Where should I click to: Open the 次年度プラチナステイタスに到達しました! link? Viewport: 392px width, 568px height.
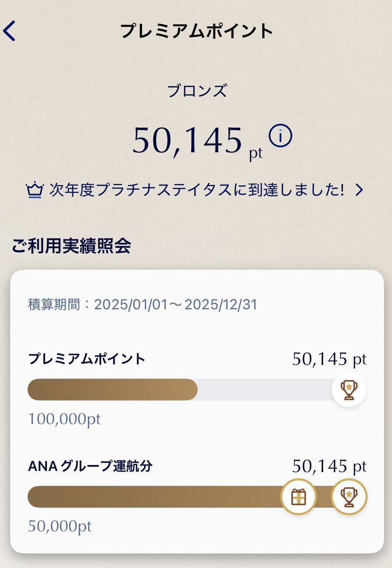[196, 190]
